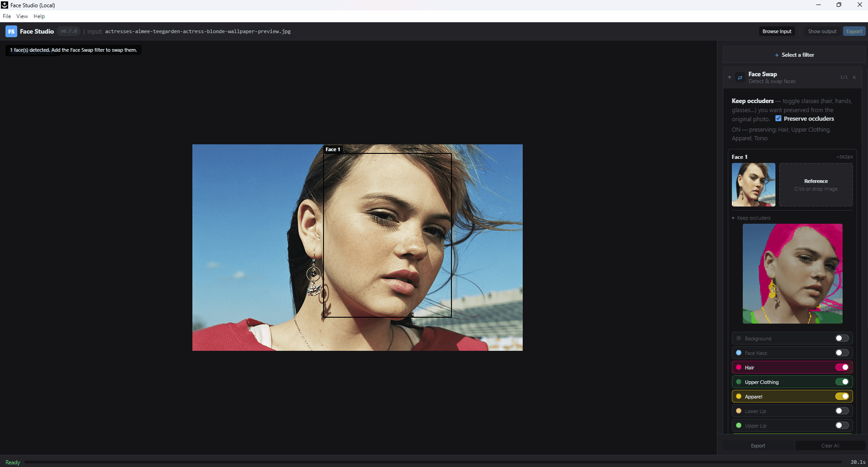Click the pink Hair color dot

tap(739, 367)
